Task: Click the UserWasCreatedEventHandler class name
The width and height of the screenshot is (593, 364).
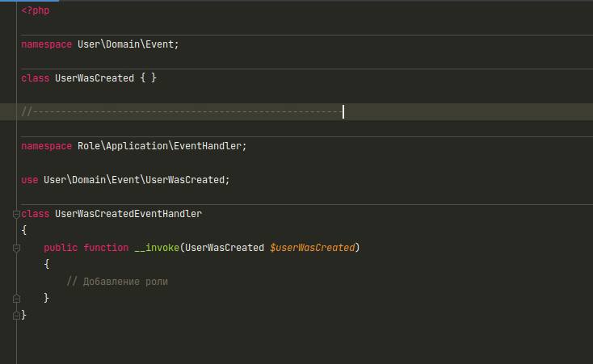Action: tap(128, 214)
